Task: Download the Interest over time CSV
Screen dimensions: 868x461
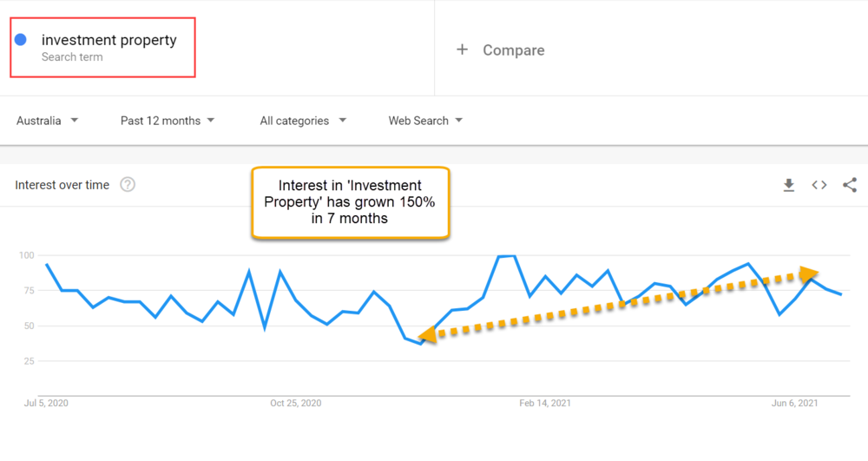Action: (x=789, y=185)
